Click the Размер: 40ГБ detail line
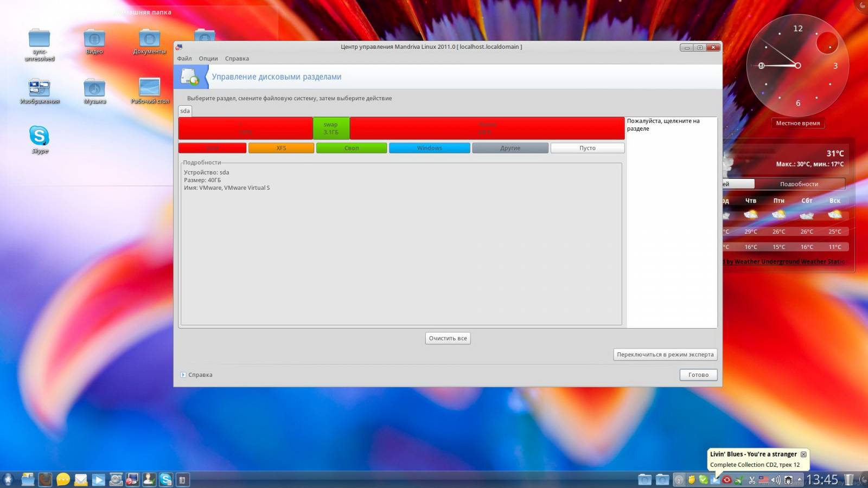 click(x=202, y=180)
